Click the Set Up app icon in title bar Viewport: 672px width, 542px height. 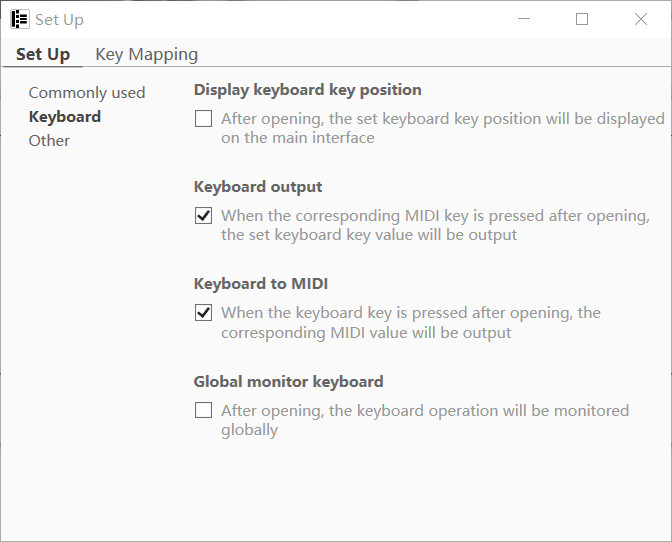pos(19,19)
